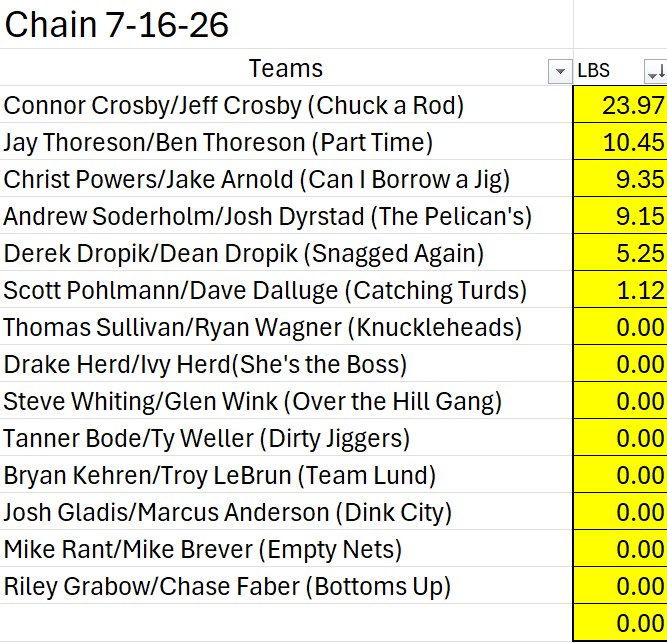The width and height of the screenshot is (667, 643).
Task: Select the Teams header cell
Action: 286,68
